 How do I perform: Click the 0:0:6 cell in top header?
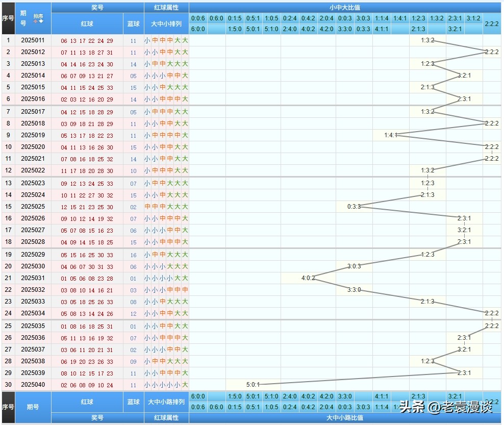(x=198, y=18)
